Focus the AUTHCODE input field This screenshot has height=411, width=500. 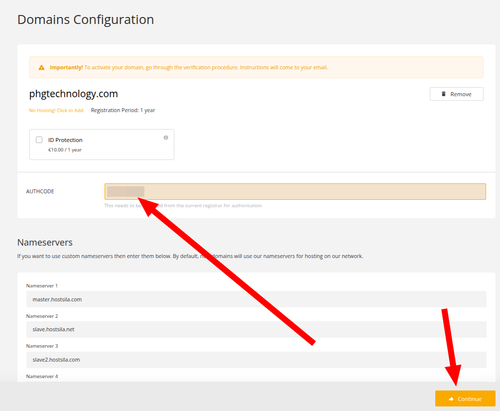295,192
